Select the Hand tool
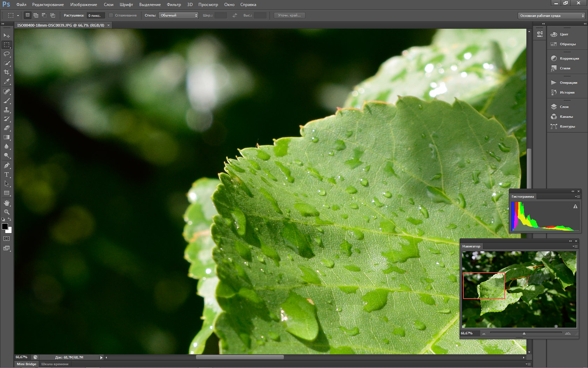Image resolution: width=588 pixels, height=368 pixels. pos(7,203)
